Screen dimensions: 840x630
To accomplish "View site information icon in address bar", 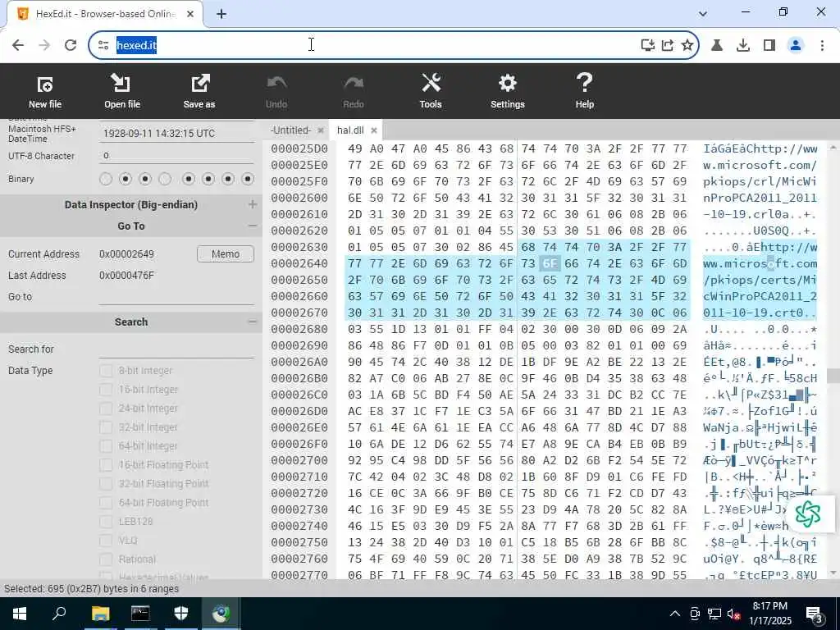I will point(103,45).
